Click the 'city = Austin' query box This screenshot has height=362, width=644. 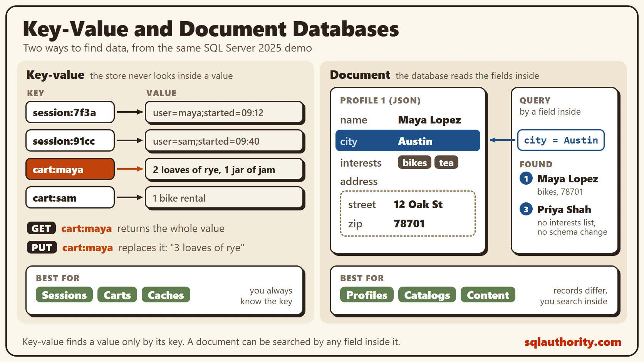point(561,140)
